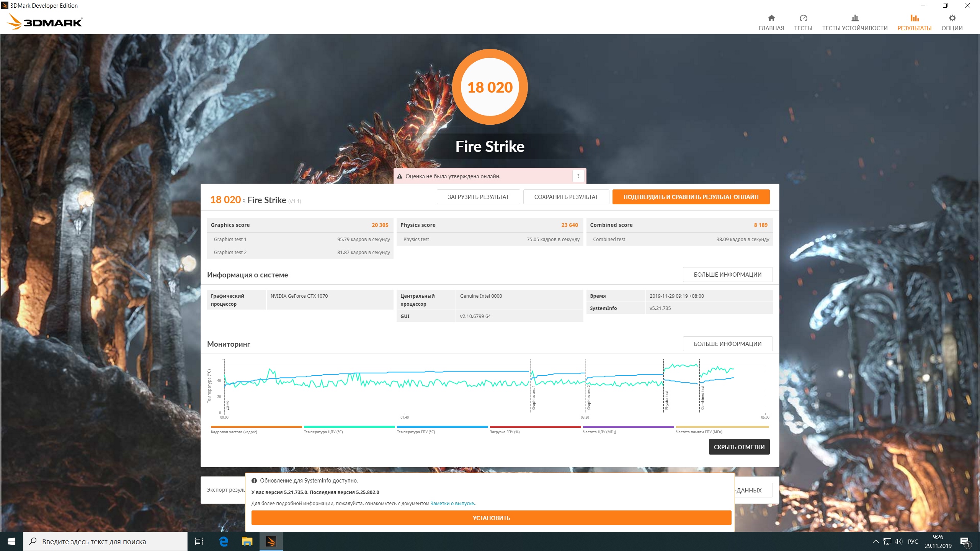The width and height of the screenshot is (980, 551).
Task: Toggle GPU memory clock (Частота памяти ГПУ) legend swatch
Action: click(722, 427)
